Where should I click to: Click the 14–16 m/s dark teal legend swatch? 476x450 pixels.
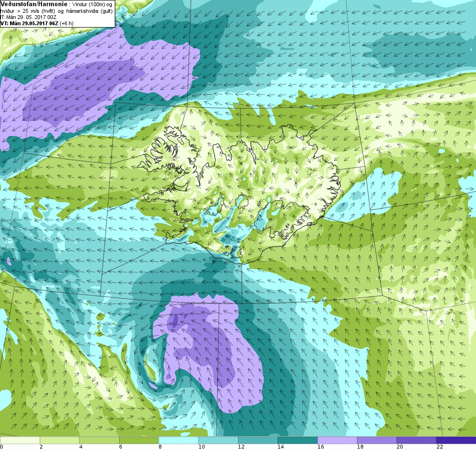tap(297, 440)
